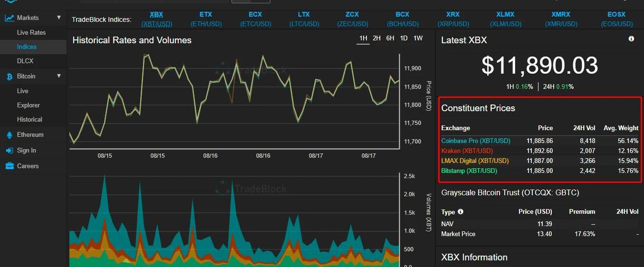Open Bitcoin Explorer in sidebar
Screen dimensions: 644x267
29,105
